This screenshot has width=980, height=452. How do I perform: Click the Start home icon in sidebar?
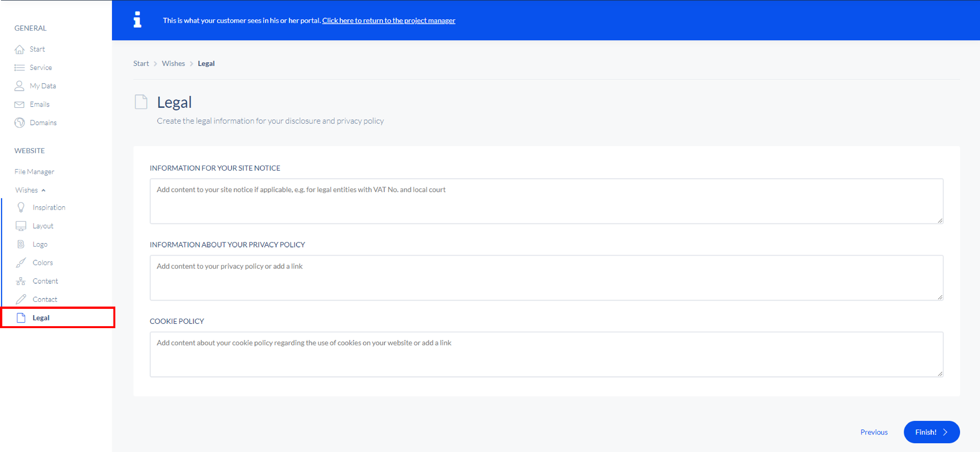[x=19, y=49]
